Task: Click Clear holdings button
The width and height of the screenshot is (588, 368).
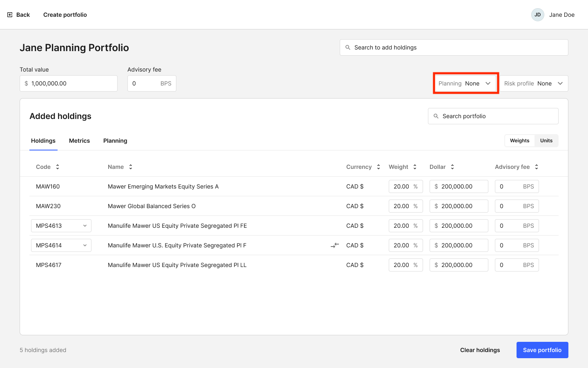Action: (480, 350)
